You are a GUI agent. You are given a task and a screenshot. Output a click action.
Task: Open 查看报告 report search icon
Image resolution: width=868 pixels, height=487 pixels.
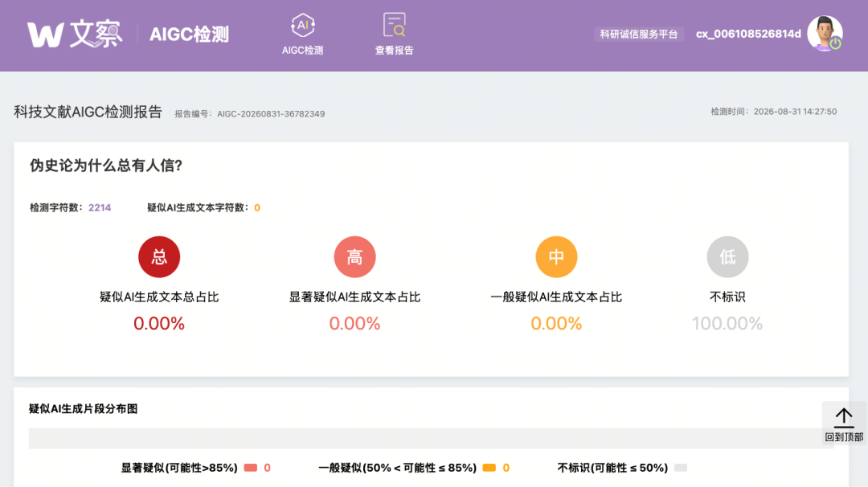coord(394,25)
